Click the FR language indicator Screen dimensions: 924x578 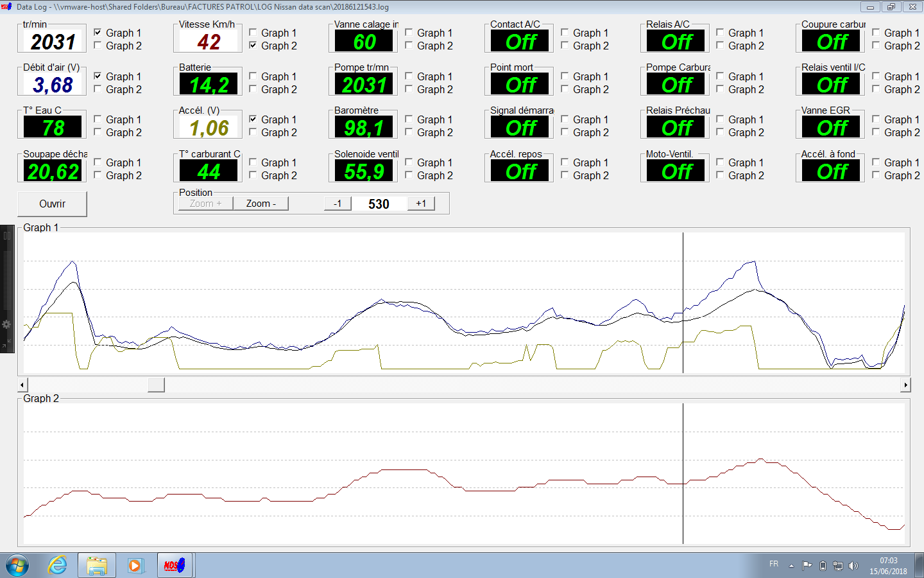click(774, 564)
